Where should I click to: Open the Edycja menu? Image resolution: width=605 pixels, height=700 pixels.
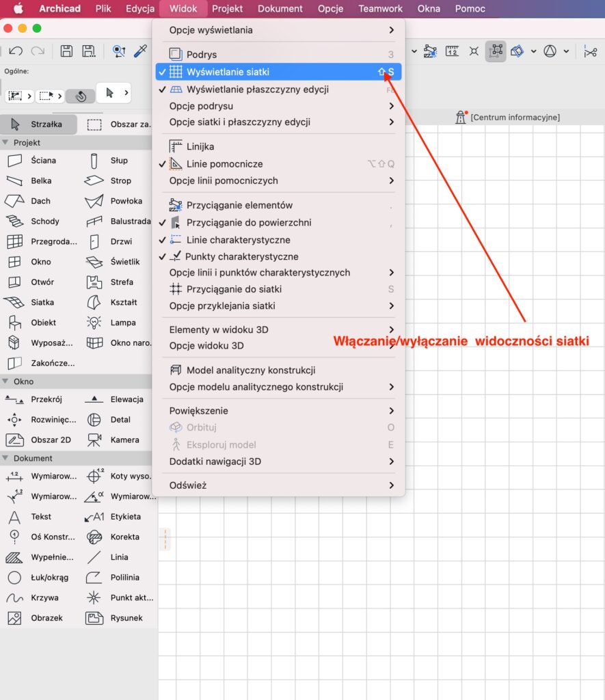coord(140,8)
